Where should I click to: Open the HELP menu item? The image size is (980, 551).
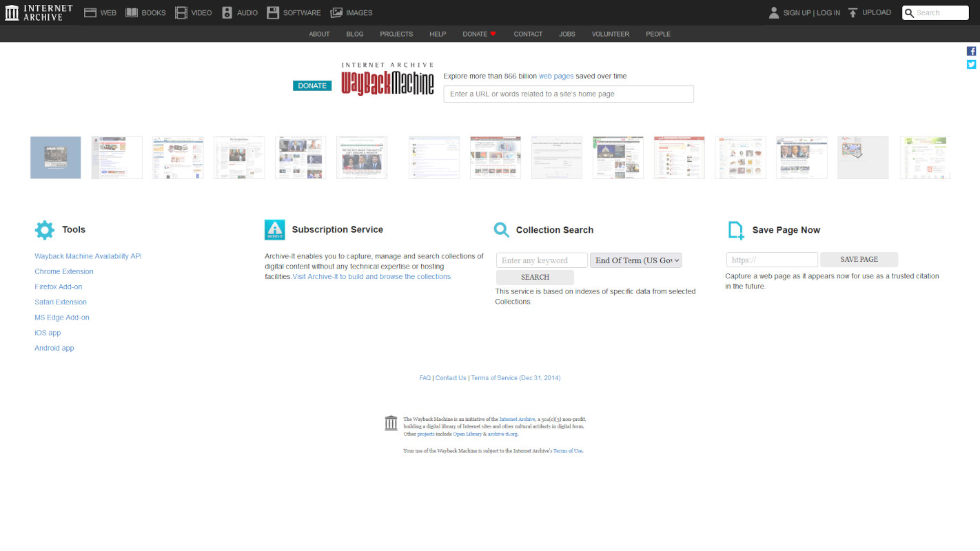point(438,34)
